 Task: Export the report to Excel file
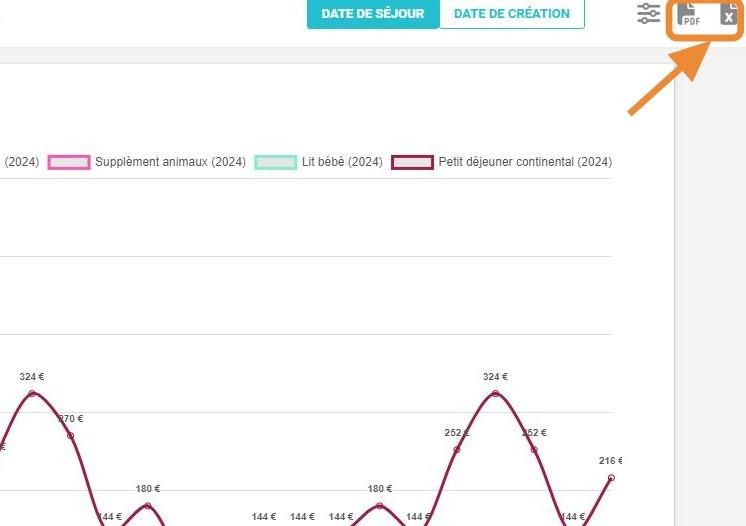point(728,13)
